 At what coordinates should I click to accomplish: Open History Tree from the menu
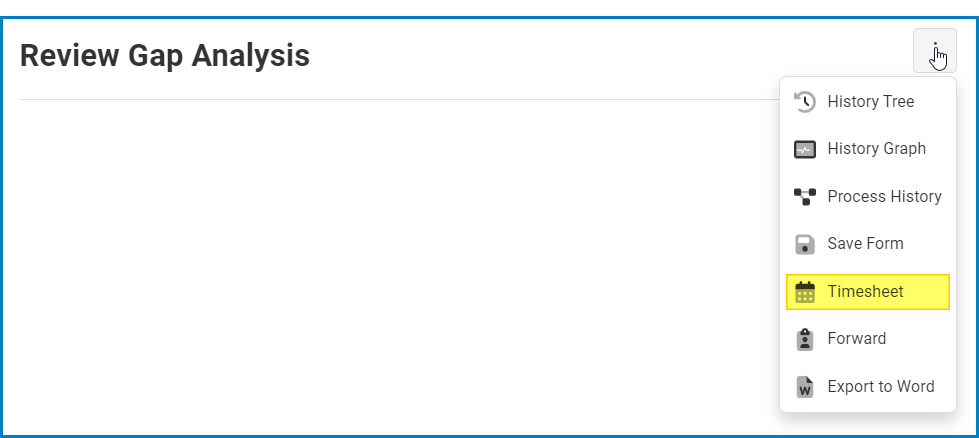870,102
